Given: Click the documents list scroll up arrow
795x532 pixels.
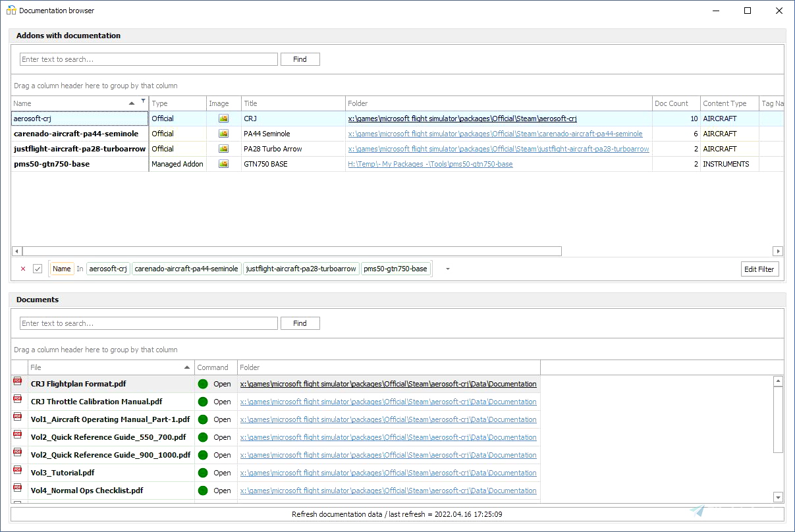Looking at the screenshot, I should pyautogui.click(x=778, y=381).
